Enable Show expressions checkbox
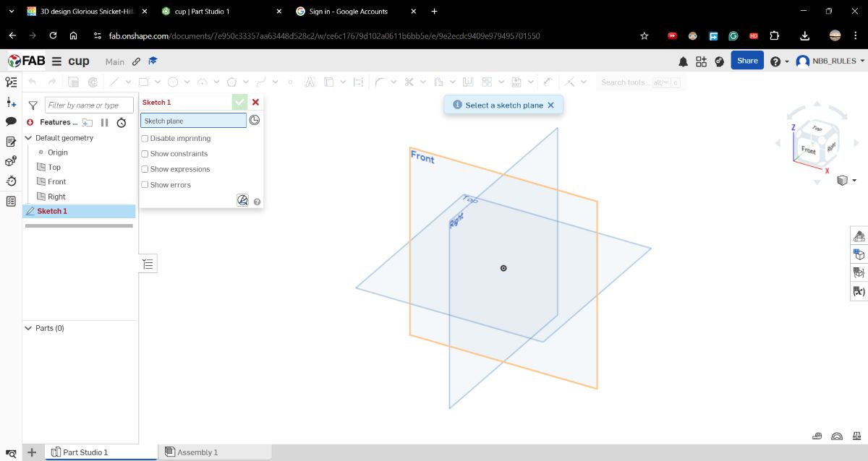The width and height of the screenshot is (868, 461). 145,169
